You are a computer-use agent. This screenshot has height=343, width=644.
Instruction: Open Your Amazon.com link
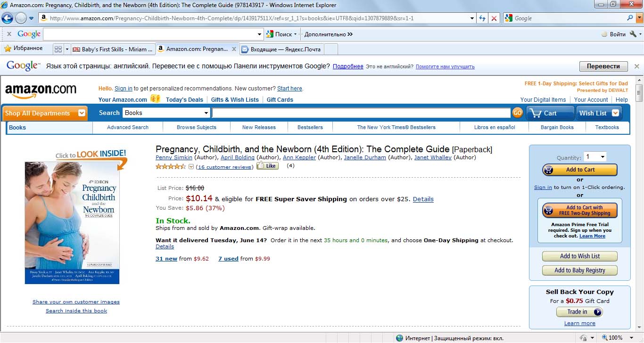(x=123, y=100)
